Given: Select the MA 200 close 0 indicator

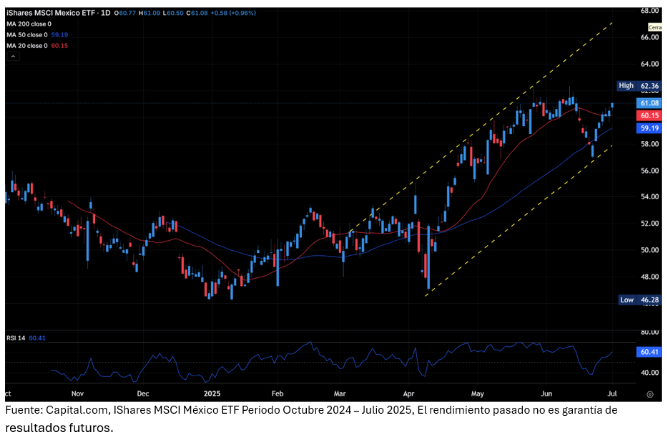Looking at the screenshot, I should click(x=29, y=24).
